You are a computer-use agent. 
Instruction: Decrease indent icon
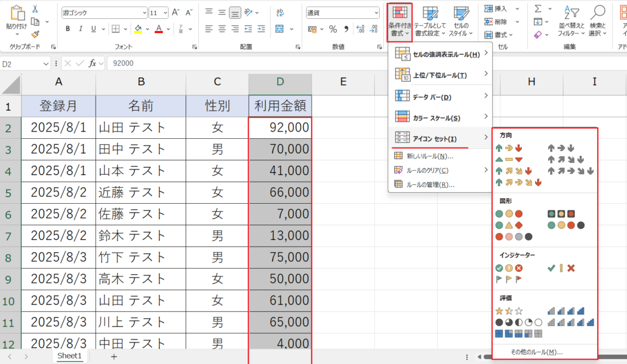(x=248, y=29)
